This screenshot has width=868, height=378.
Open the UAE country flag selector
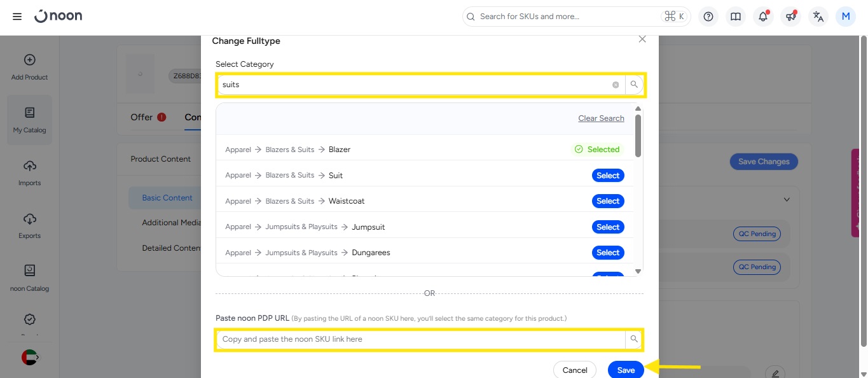coord(30,358)
